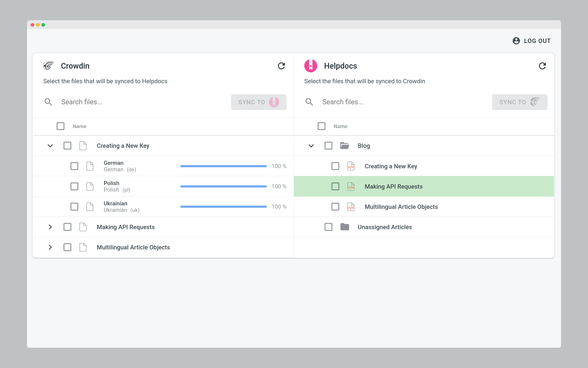Click the Blog open folder icon
The width and height of the screenshot is (588, 368).
coord(345,146)
